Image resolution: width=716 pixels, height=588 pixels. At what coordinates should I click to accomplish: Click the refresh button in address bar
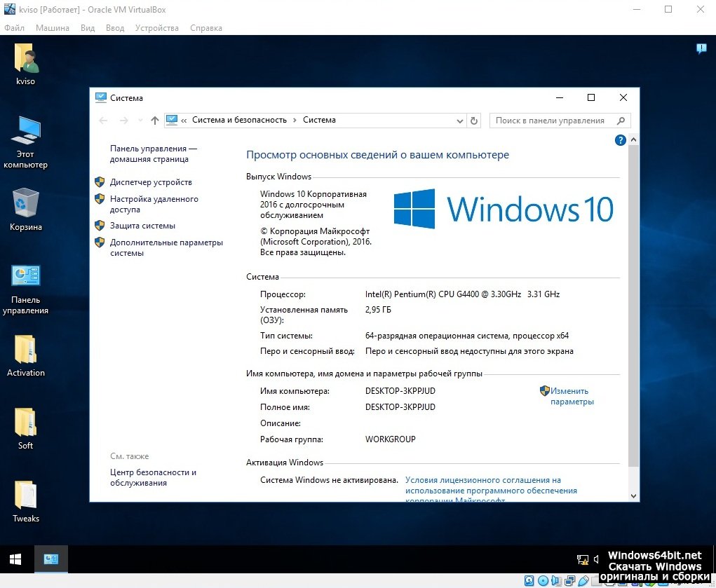474,121
